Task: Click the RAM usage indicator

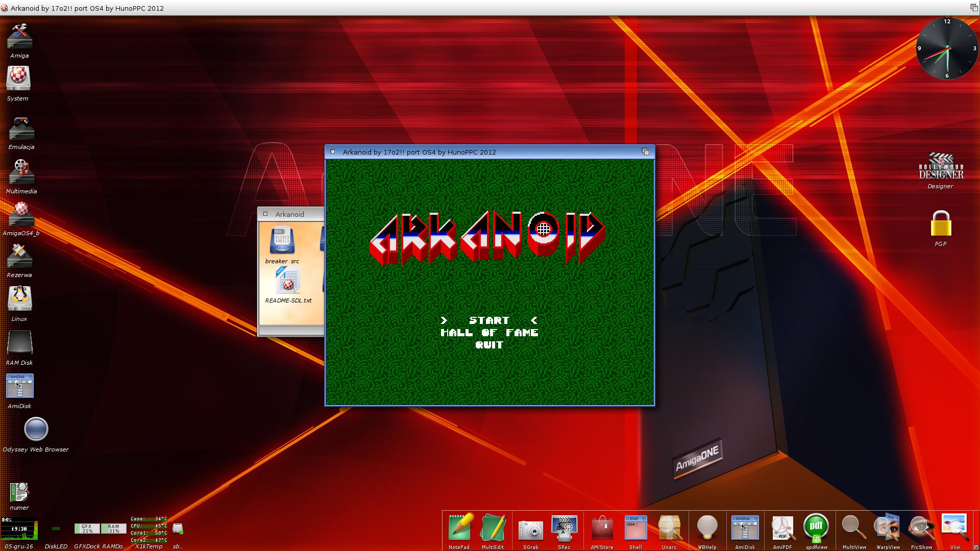Action: (114, 529)
